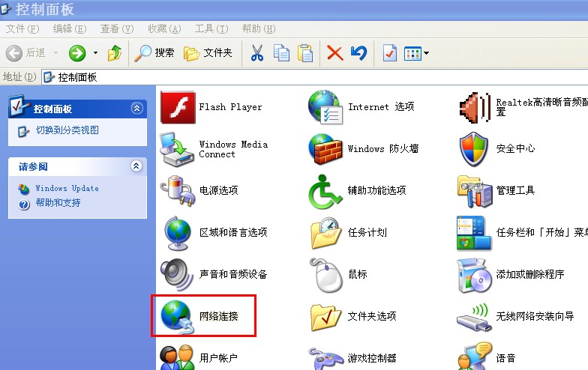Open 电源选项 battery icon
The image size is (588, 370).
coord(178,191)
